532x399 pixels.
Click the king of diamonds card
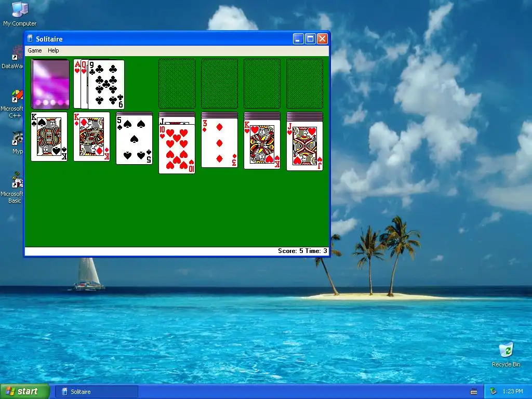point(91,137)
